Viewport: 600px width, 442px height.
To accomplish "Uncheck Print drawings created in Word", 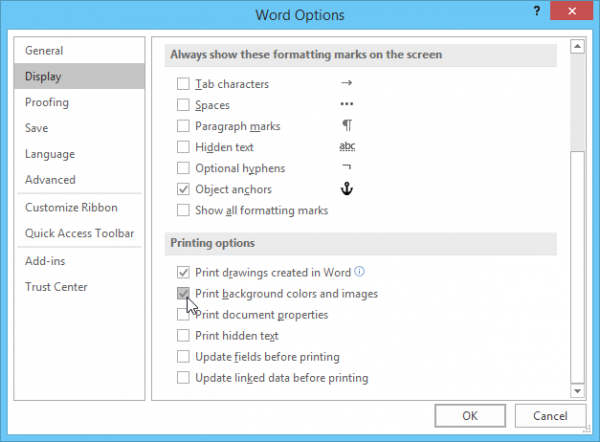I will (x=183, y=272).
